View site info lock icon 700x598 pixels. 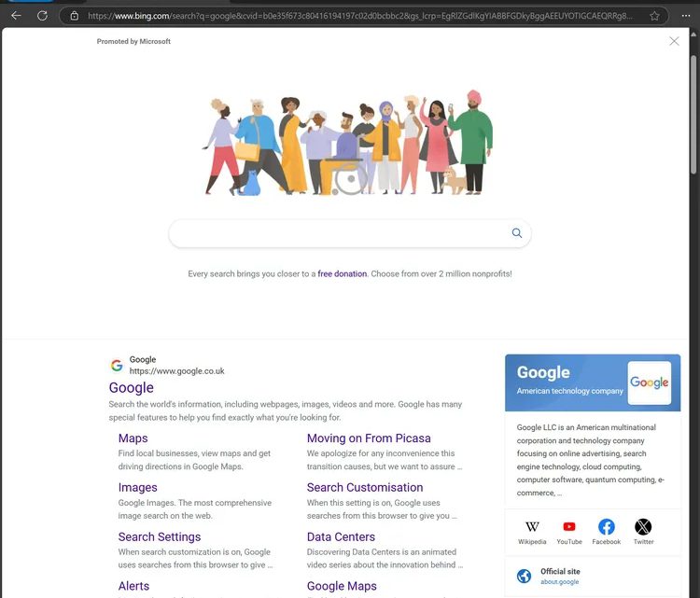[x=75, y=16]
